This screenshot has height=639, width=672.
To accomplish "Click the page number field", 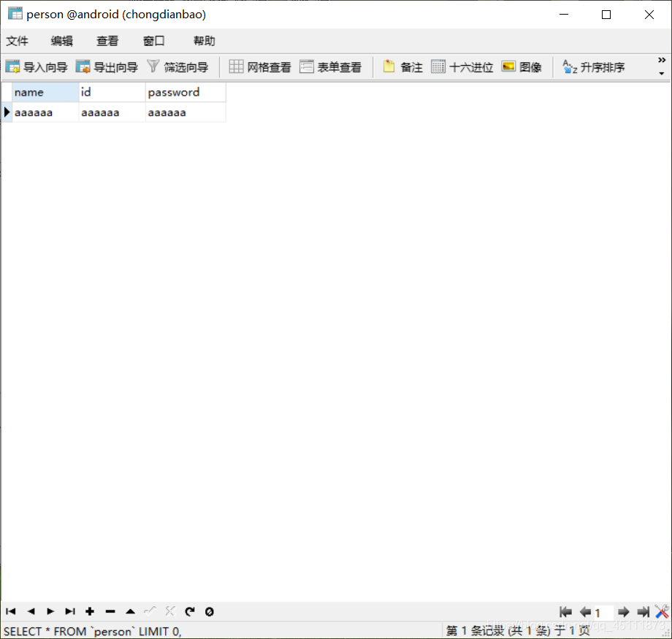I will coord(603,613).
